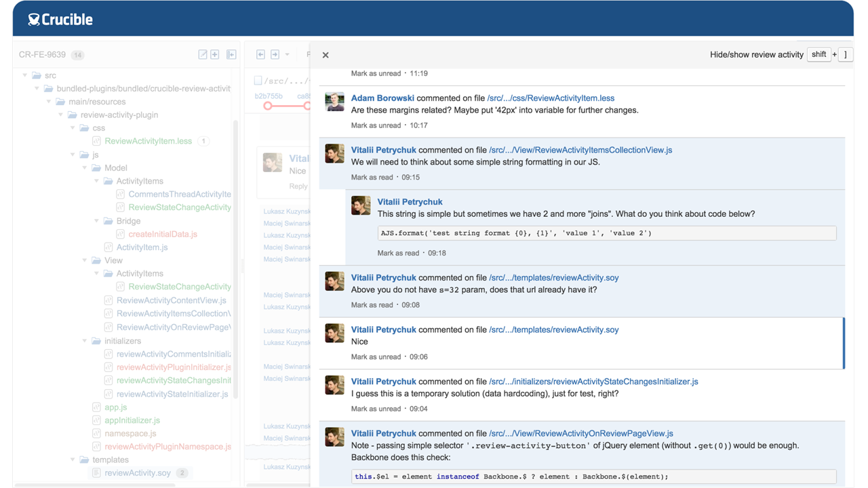Viewport: 868px width, 488px height.
Task: Mark the 10:17 comment as unread
Action: pyautogui.click(x=376, y=125)
